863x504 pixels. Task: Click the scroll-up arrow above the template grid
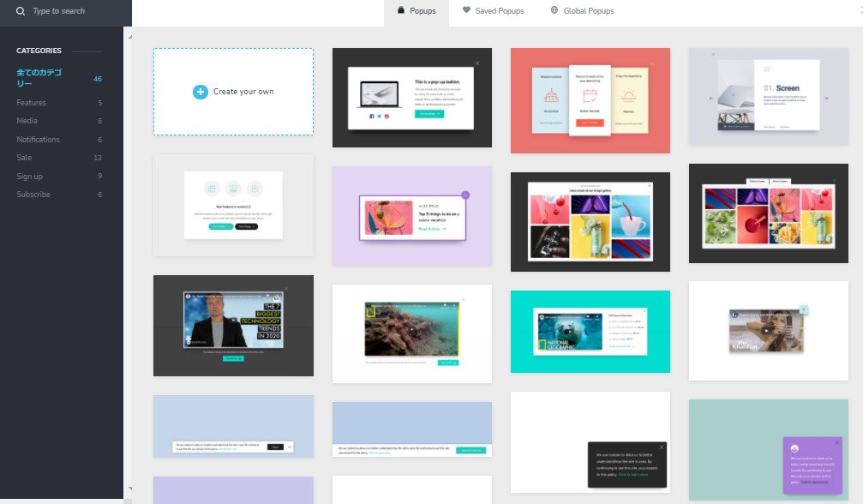130,38
